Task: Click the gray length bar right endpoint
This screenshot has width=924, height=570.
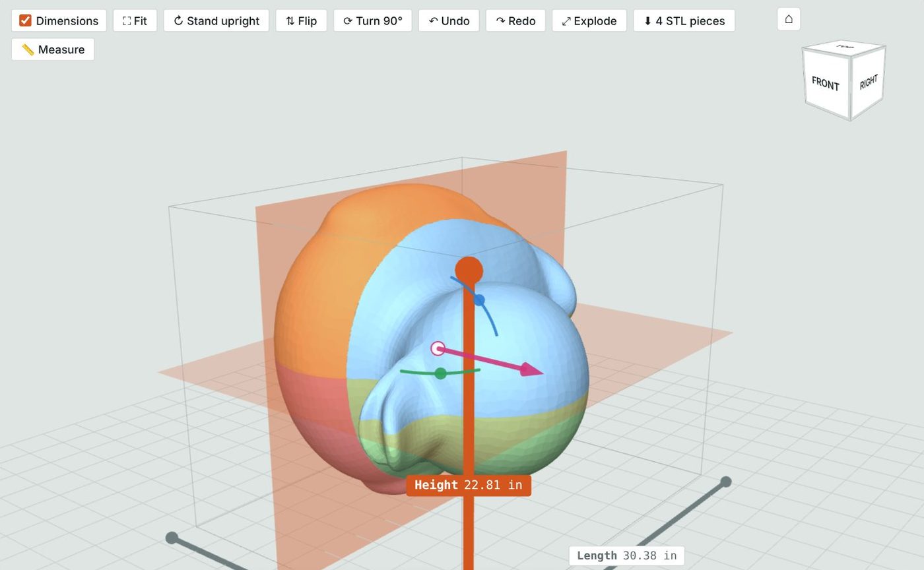Action: [726, 482]
